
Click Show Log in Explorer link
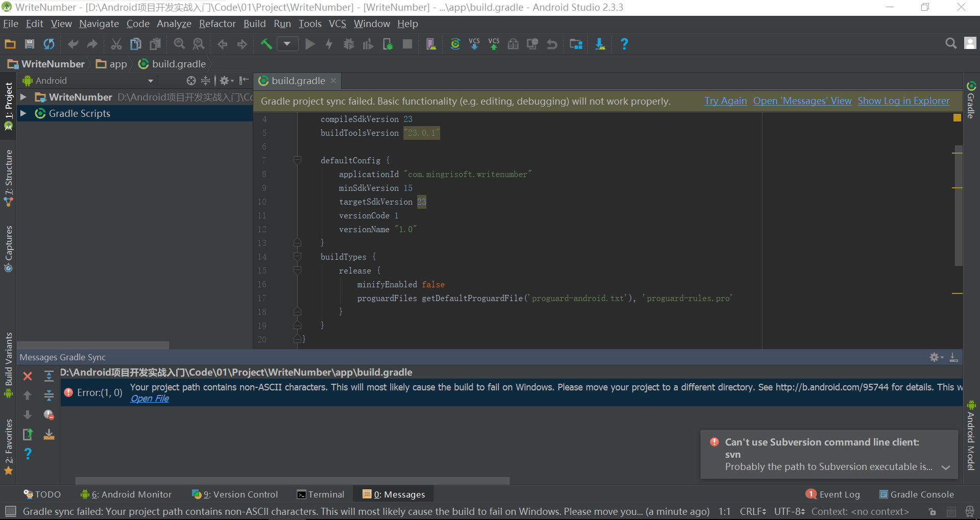903,101
